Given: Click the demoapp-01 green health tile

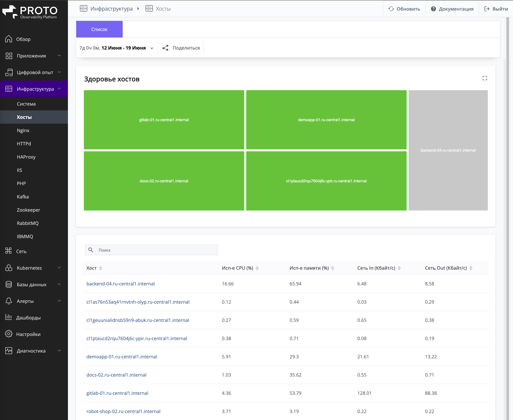Looking at the screenshot, I should click(326, 120).
